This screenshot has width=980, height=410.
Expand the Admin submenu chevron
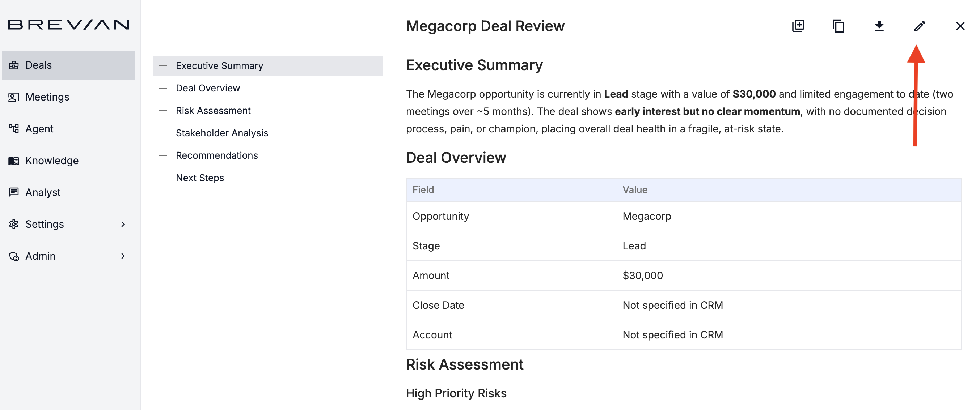pyautogui.click(x=123, y=256)
